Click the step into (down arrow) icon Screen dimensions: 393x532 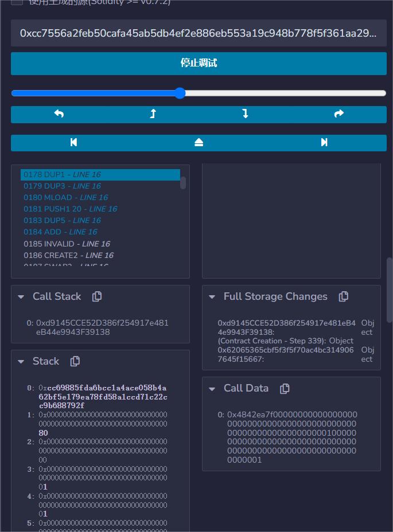tap(246, 114)
